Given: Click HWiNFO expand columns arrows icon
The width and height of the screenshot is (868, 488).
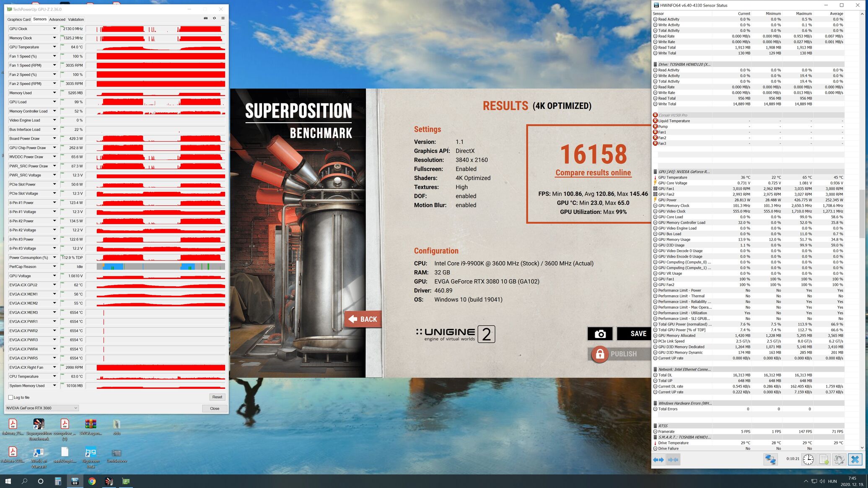Looking at the screenshot, I should click(x=658, y=460).
